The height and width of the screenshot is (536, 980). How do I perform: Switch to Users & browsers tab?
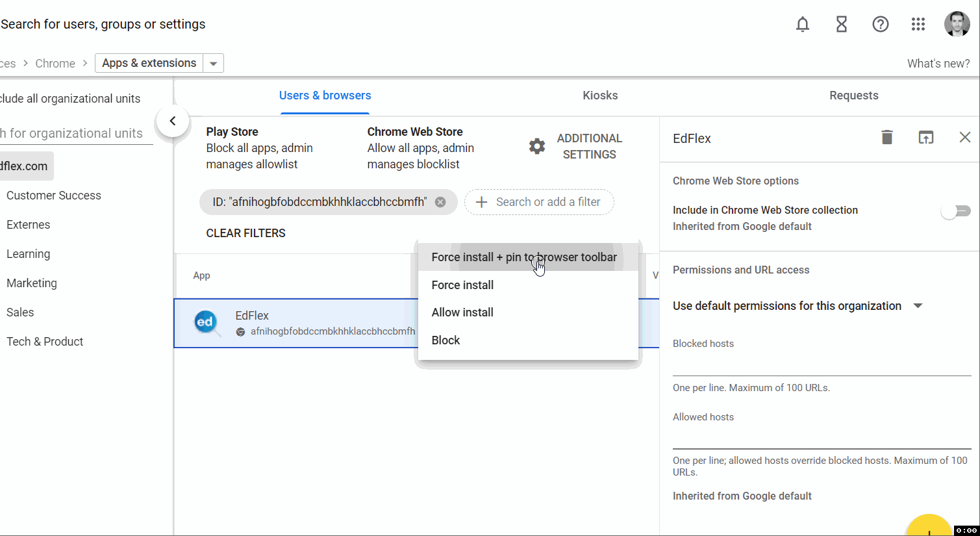coord(325,96)
